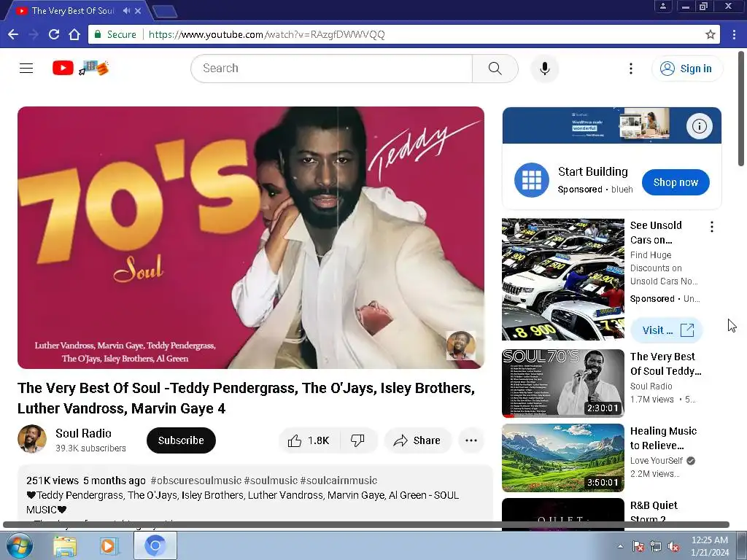Click the #soulmusic hashtag
Viewport: 747px width, 560px height.
click(x=271, y=481)
